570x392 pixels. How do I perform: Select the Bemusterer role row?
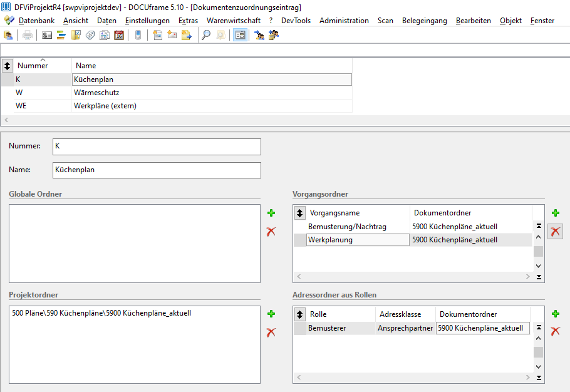point(412,328)
